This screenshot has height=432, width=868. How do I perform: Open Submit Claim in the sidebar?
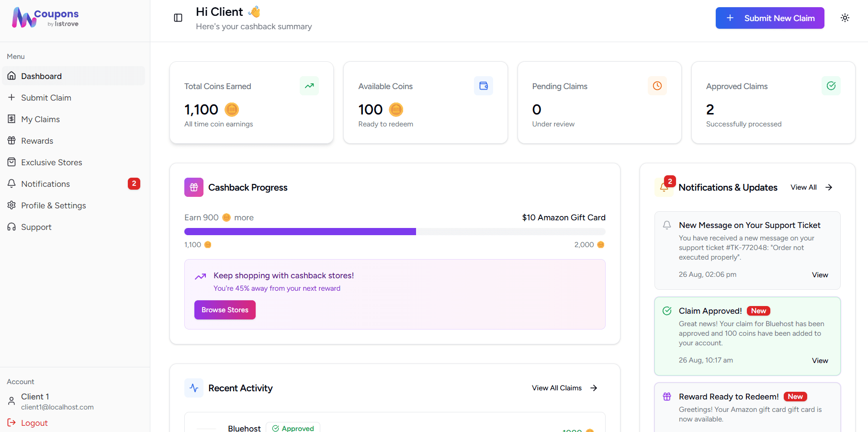click(74, 97)
